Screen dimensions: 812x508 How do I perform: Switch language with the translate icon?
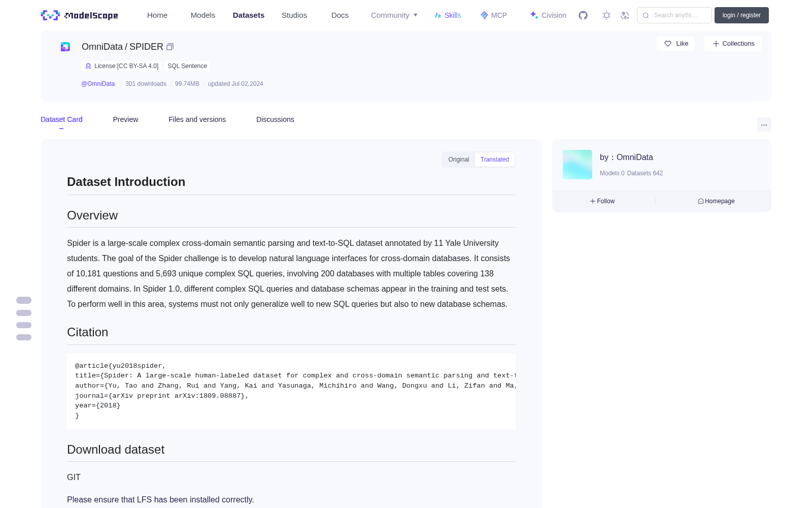625,15
